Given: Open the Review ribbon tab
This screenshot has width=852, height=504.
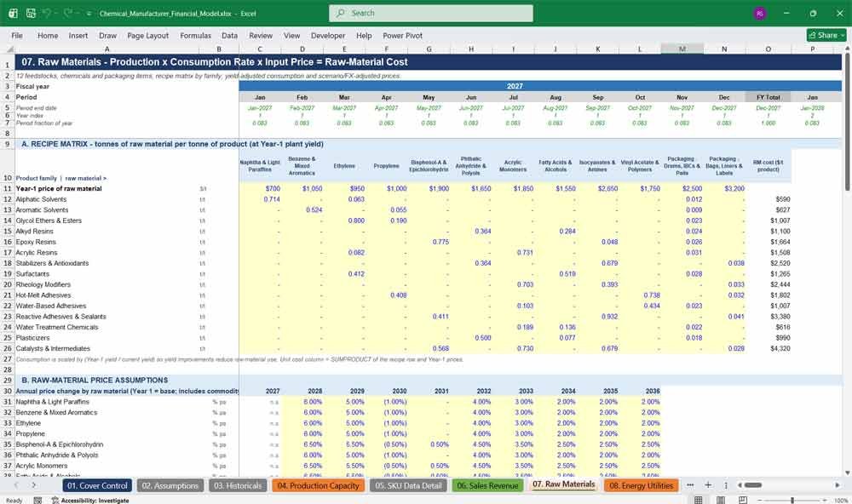Looking at the screenshot, I should tap(261, 35).
